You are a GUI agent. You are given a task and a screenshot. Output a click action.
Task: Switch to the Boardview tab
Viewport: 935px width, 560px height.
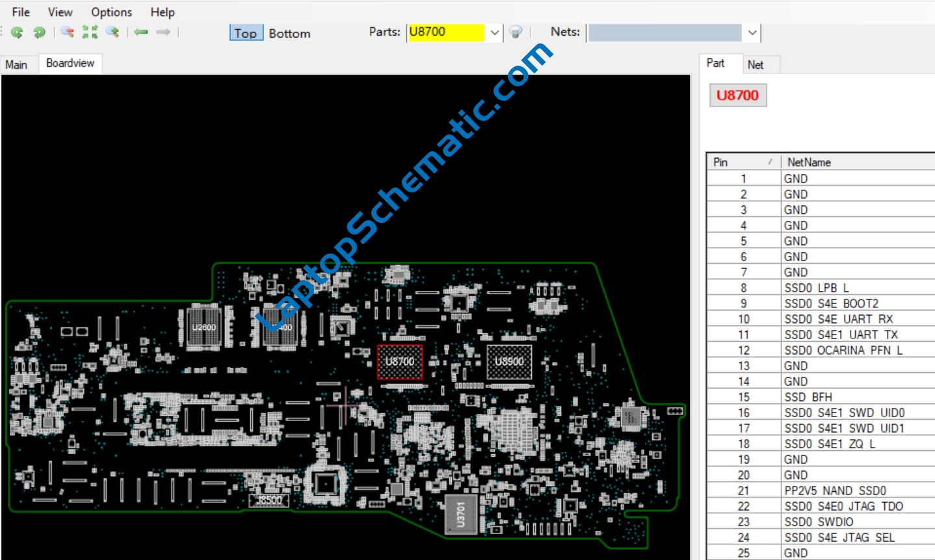[70, 63]
